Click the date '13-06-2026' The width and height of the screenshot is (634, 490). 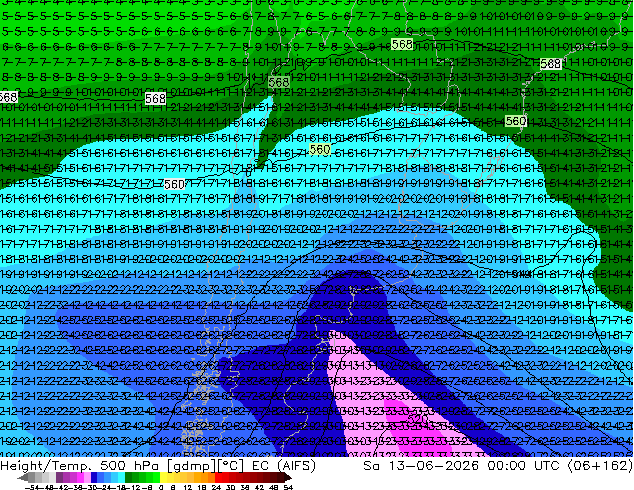(434, 466)
